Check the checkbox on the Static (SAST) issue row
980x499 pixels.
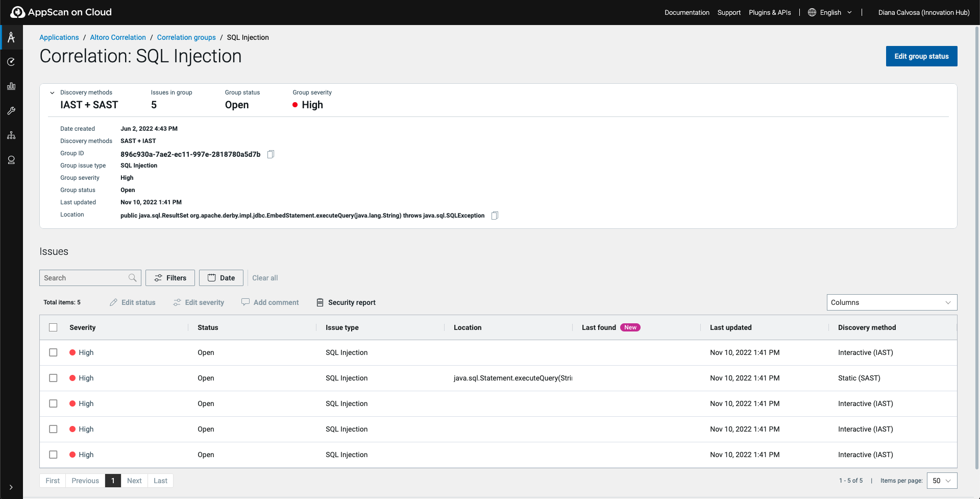[x=53, y=378]
